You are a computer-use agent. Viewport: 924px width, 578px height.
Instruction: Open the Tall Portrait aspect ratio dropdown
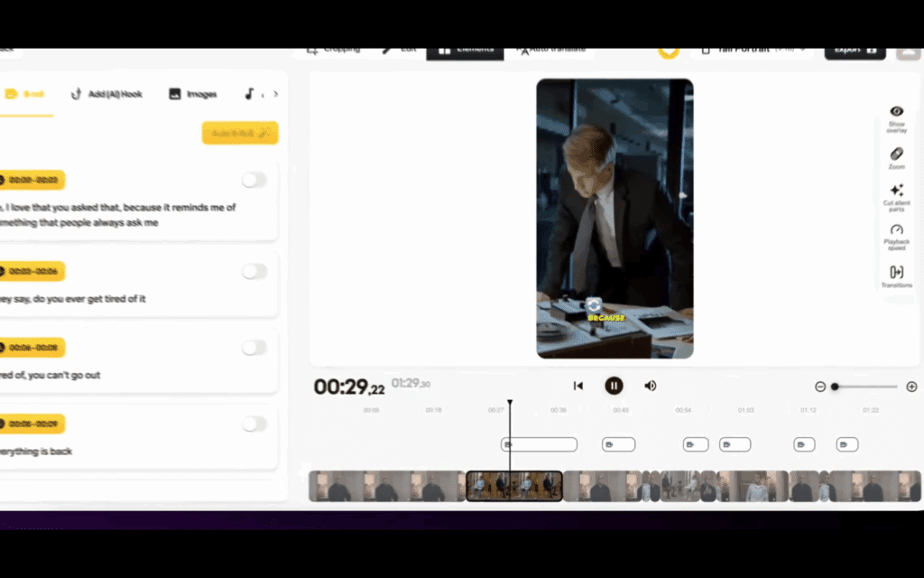coord(754,51)
